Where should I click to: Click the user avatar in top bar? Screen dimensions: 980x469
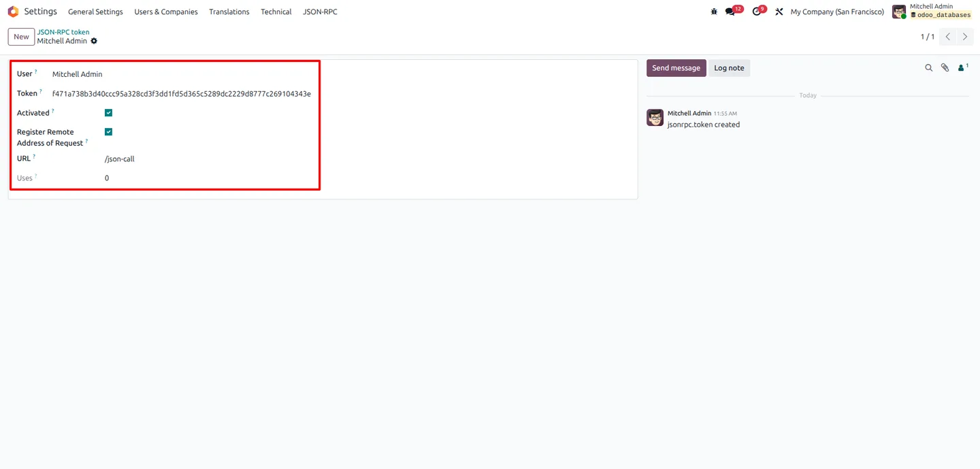click(899, 12)
